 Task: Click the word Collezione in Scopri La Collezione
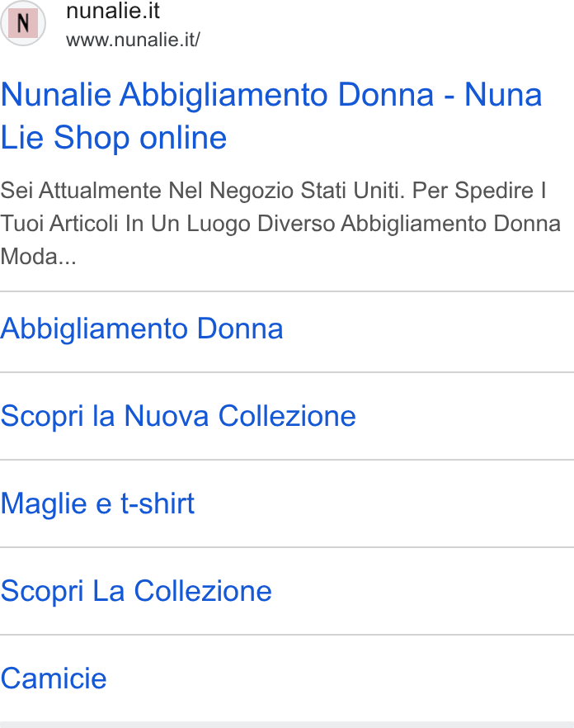coord(203,591)
